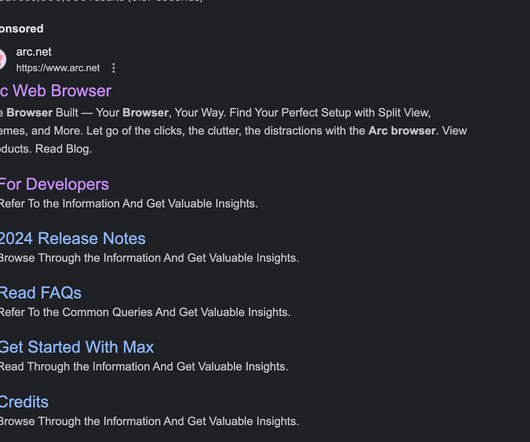The width and height of the screenshot is (530, 442).
Task: Click the description under For Developers
Action: [129, 204]
